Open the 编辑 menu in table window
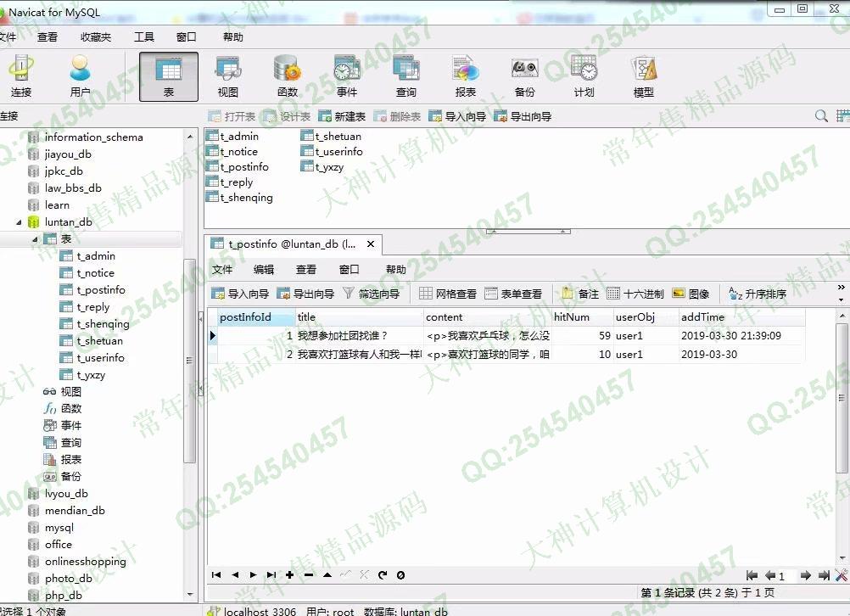This screenshot has width=850, height=616. [x=264, y=270]
